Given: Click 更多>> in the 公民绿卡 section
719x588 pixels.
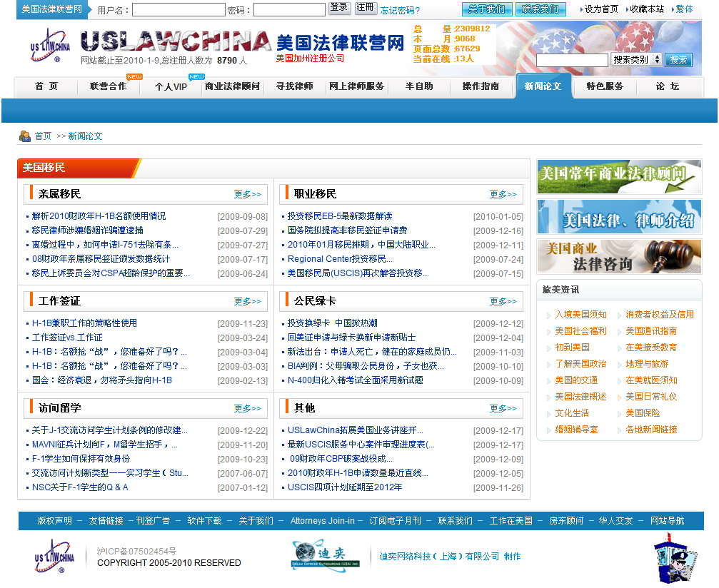Looking at the screenshot, I should (503, 301).
